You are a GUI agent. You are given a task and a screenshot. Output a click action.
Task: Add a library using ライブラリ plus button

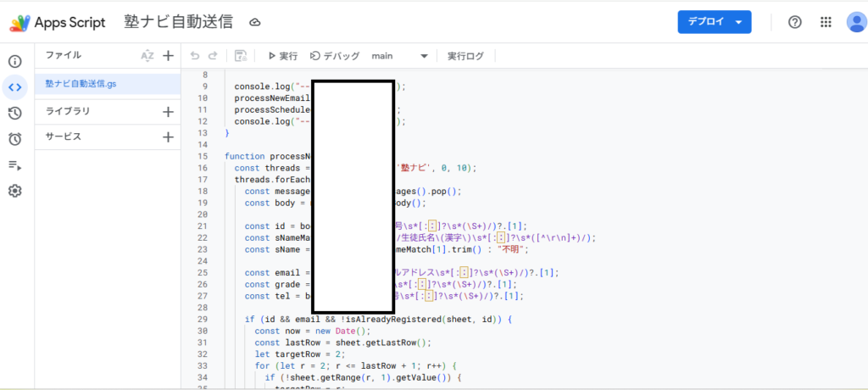168,111
